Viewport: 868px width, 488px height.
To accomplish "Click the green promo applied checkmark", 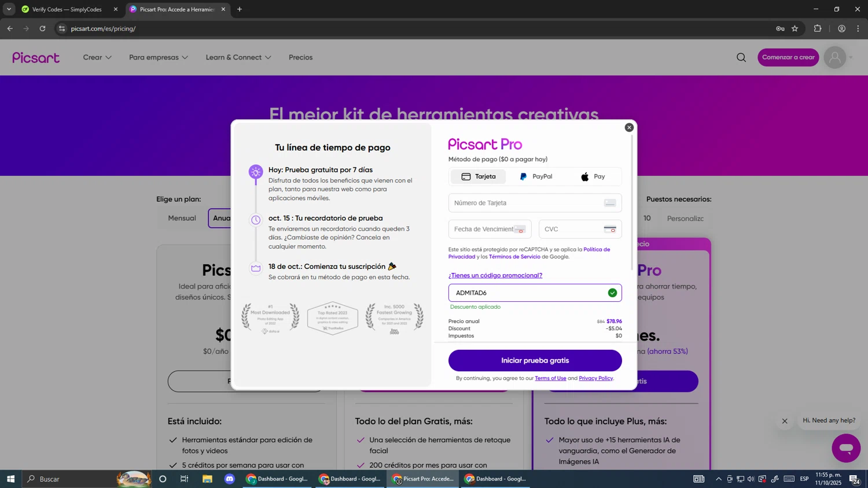I will coord(612,293).
